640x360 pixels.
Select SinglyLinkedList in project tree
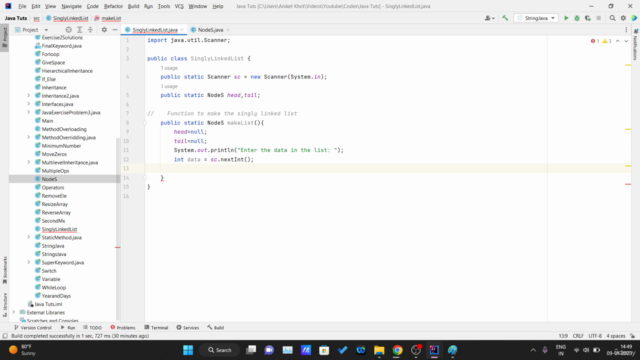59,229
